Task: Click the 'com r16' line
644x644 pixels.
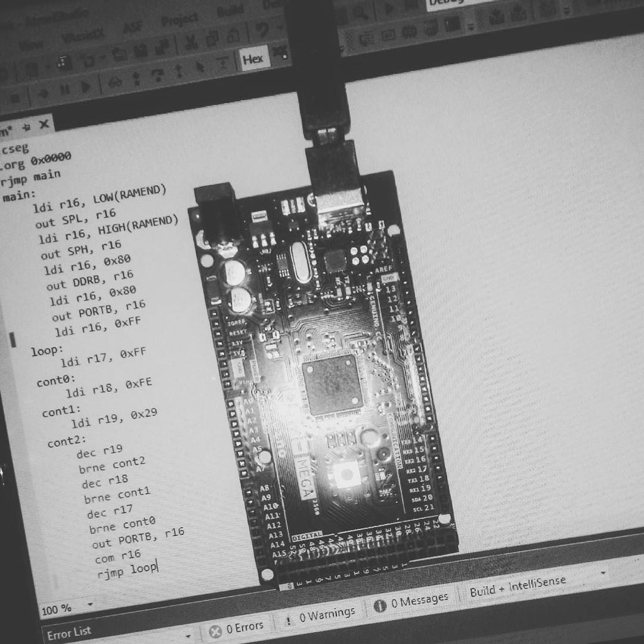Action: click(118, 557)
